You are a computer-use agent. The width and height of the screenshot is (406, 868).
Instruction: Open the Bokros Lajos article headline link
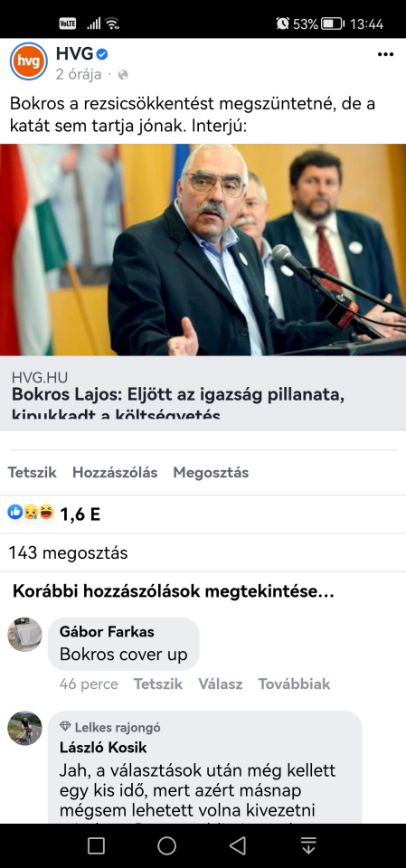pyautogui.click(x=178, y=405)
